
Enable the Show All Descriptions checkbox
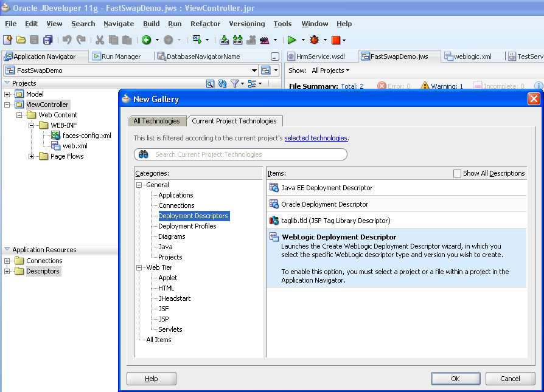[x=458, y=173]
